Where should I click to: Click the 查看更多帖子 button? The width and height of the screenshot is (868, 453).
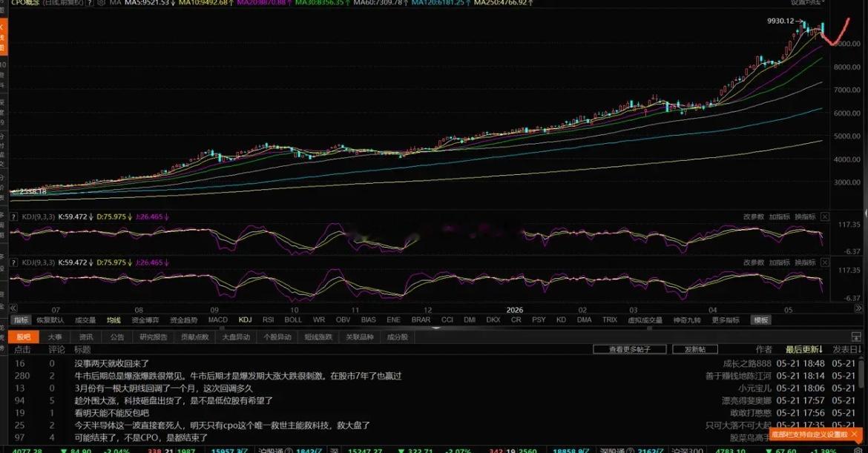point(629,349)
